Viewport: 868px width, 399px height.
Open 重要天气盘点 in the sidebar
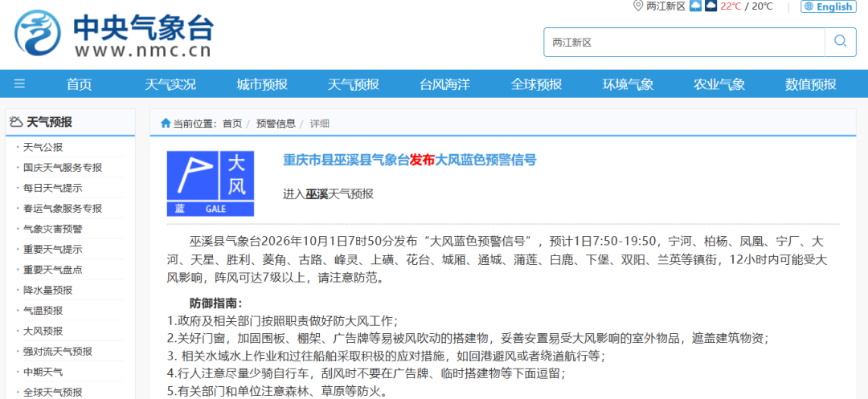53,270
